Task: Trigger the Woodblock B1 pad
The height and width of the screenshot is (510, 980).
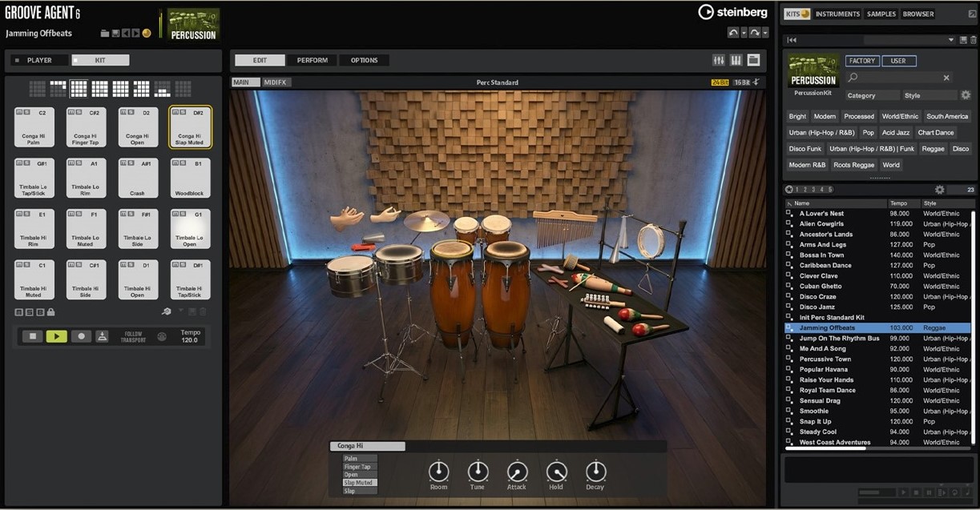Action: [x=190, y=178]
